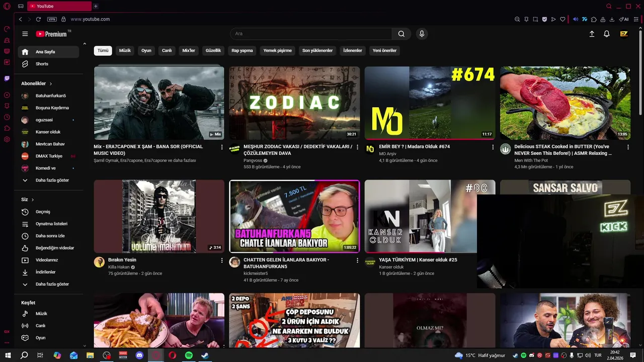Open Beğendiğim videolar playlist
Image resolution: width=644 pixels, height=362 pixels.
pos(48,248)
